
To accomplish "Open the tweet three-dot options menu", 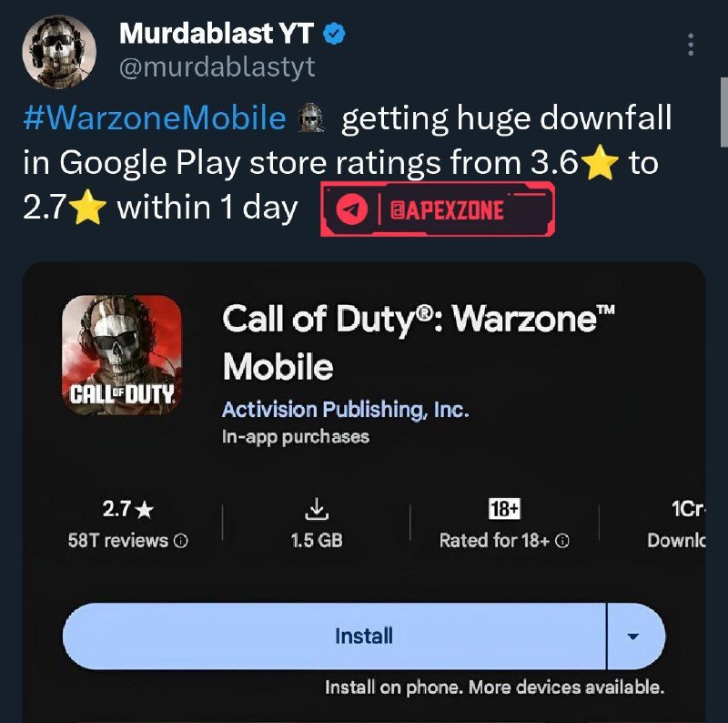I will 691,45.
